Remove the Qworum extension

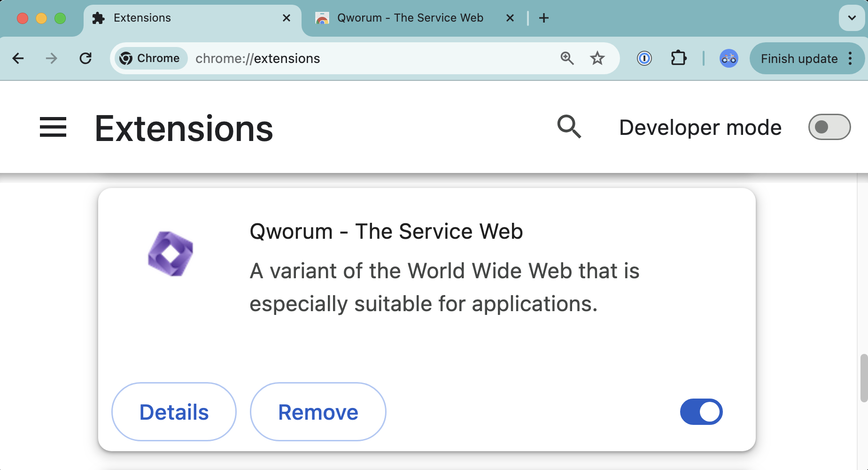coord(318,412)
